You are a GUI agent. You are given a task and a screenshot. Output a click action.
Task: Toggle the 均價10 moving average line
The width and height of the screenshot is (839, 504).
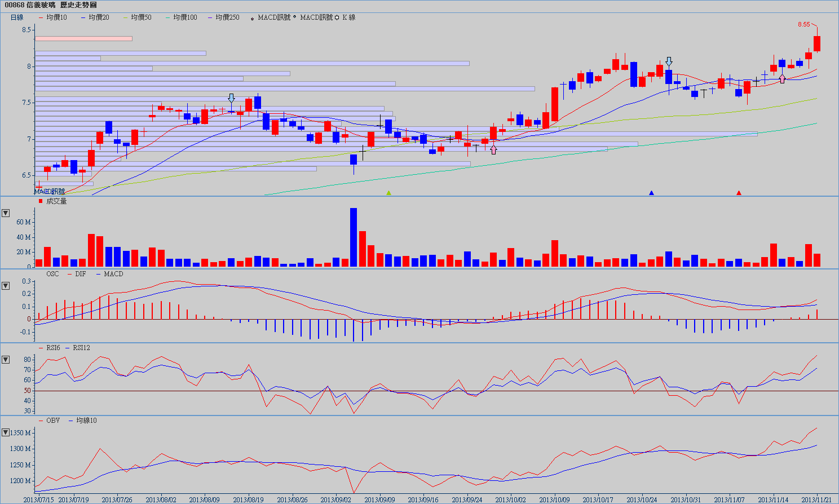point(53,17)
